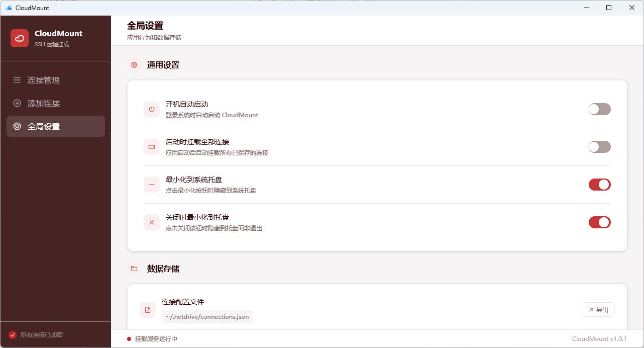Click the checkmark icon beside 所有连接已加密
Image resolution: width=644 pixels, height=348 pixels.
pos(13,335)
